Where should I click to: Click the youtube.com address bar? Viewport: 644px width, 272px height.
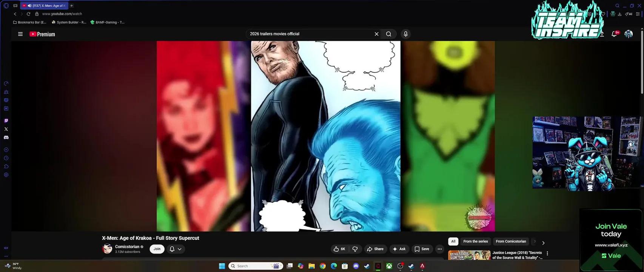(x=62, y=14)
